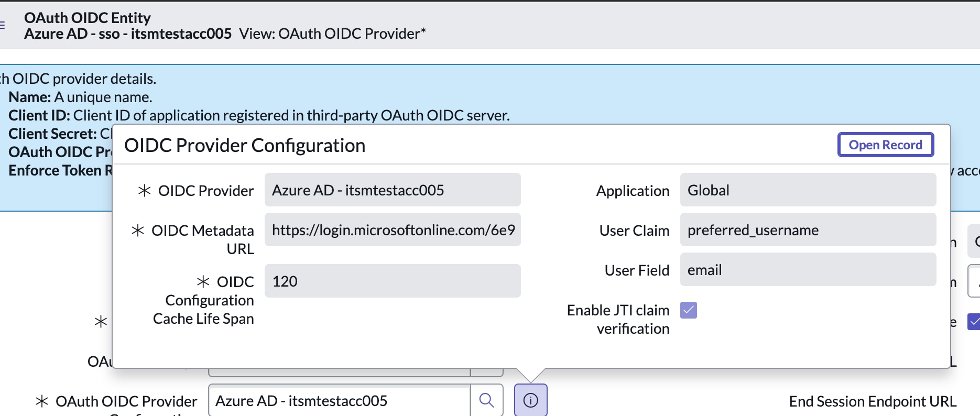Screen dimensions: 980x416
Task: Click the Cache Life Span value 120
Action: (393, 281)
